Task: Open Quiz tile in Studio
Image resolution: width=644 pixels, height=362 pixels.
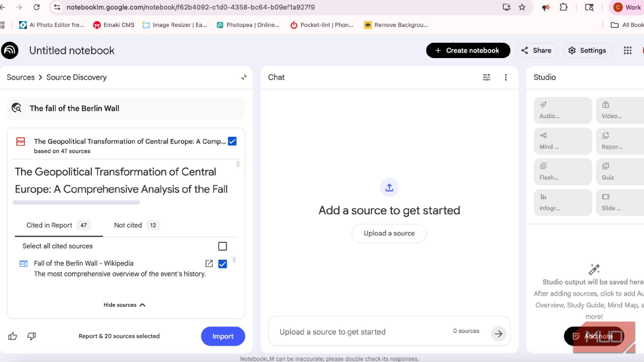Action: click(620, 172)
